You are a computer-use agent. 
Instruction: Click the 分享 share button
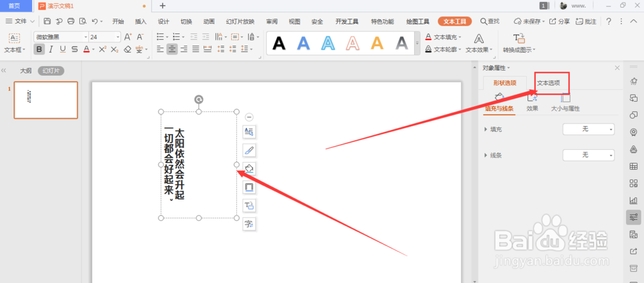click(560, 21)
